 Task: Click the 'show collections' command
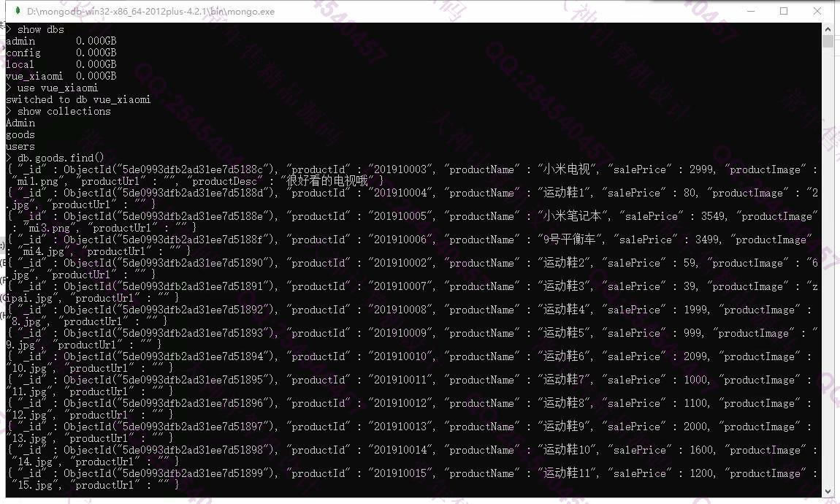coord(64,112)
